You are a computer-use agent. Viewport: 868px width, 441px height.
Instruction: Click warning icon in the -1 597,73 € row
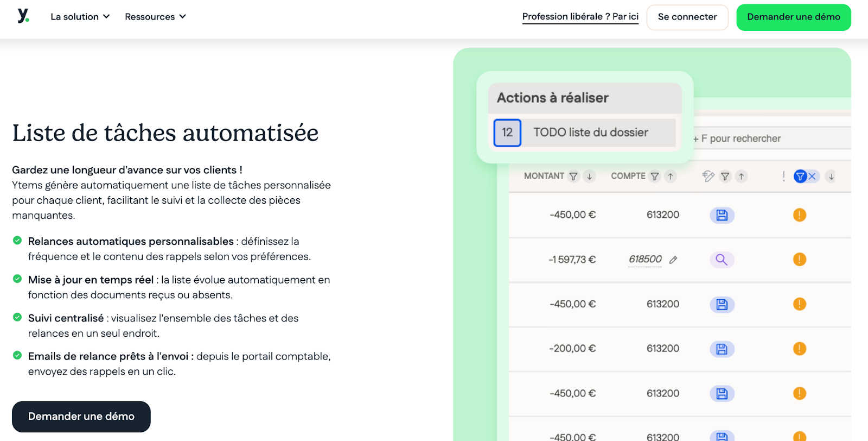pos(800,260)
